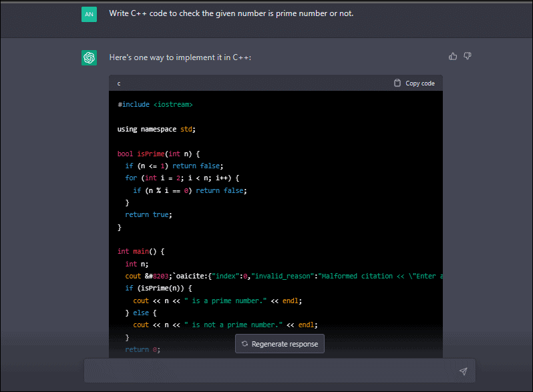The width and height of the screenshot is (533, 392).
Task: Click the thumbs down icon on the response
Action: point(468,56)
